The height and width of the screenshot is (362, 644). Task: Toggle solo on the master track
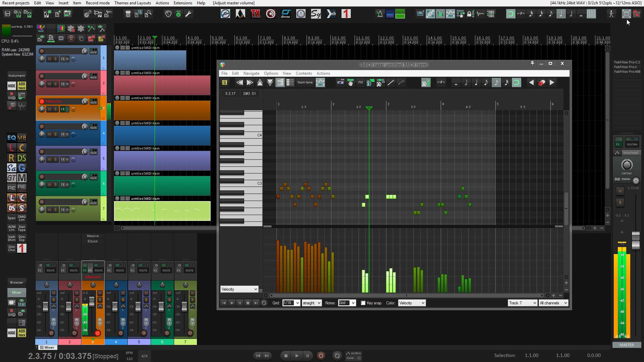(x=620, y=202)
